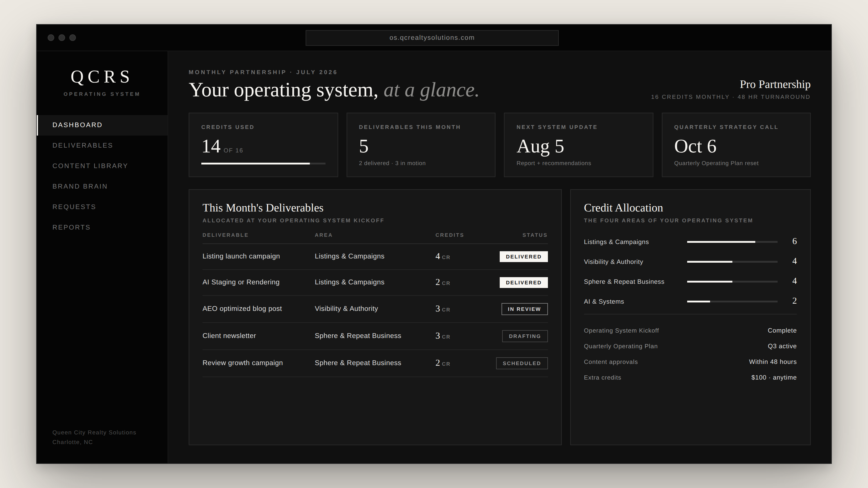Screen dimensions: 868x488
Task: Go to Deliverables in sidebar
Action: click(x=102, y=145)
